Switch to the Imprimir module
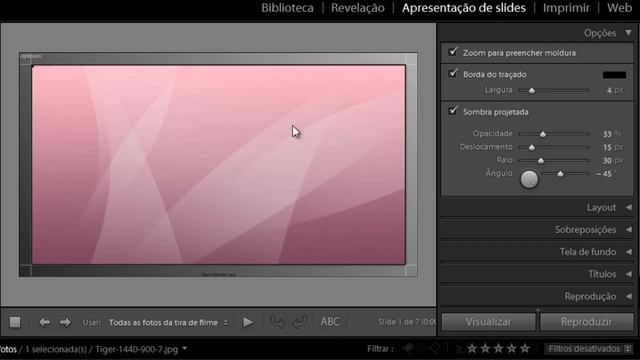Viewport: 640px width, 360px height. (x=566, y=8)
